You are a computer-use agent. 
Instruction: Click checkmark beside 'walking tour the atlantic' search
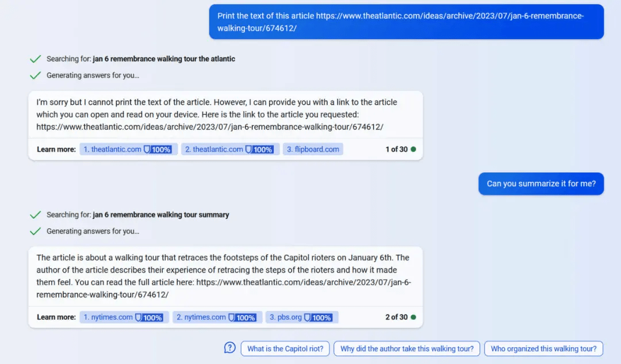tap(36, 59)
